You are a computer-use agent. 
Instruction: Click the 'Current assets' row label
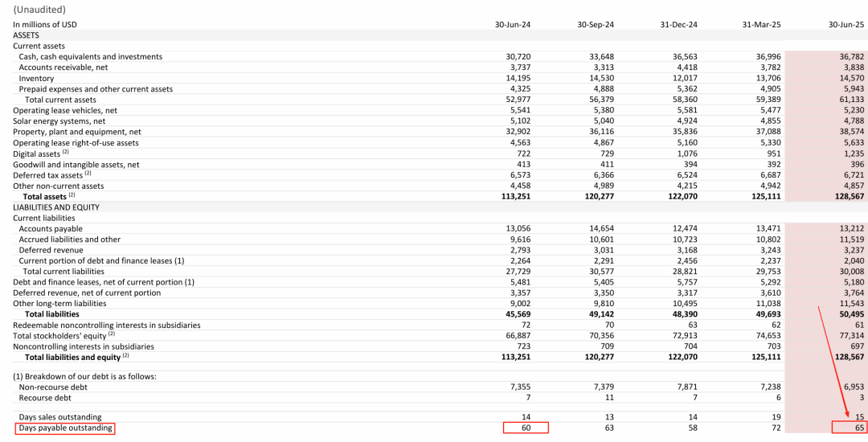tap(39, 46)
